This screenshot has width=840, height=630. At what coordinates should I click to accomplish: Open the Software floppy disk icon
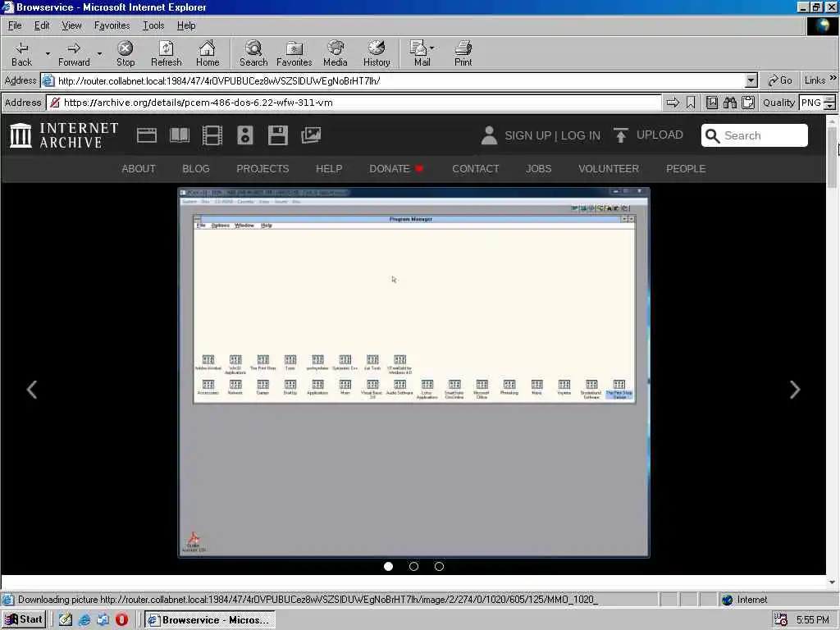278,135
